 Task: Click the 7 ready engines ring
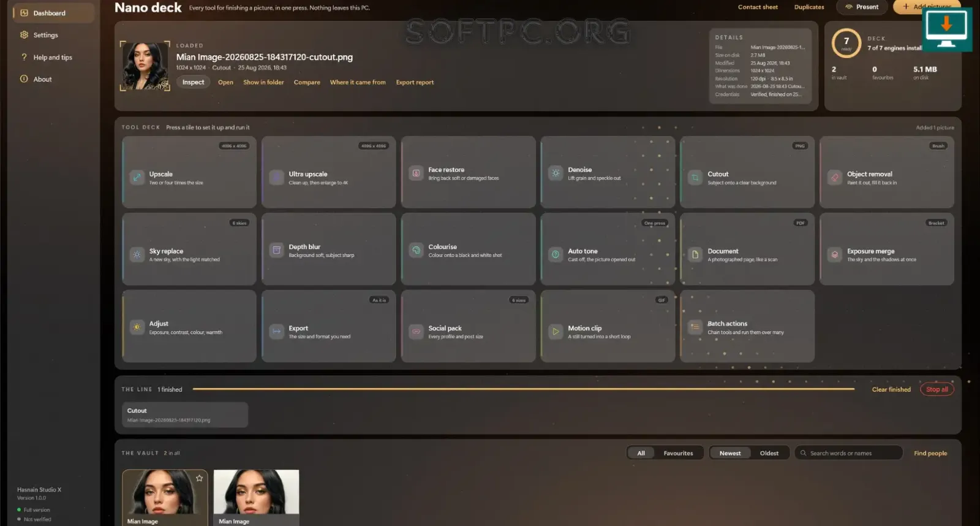846,44
